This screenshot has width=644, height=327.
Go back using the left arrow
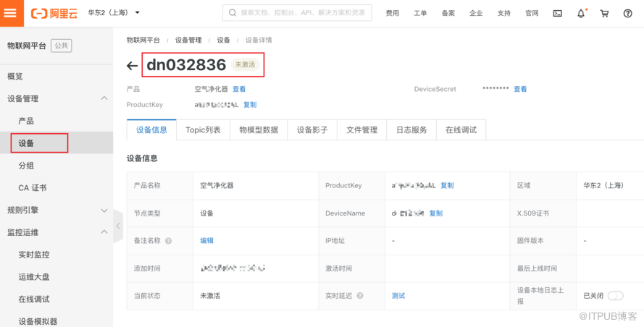click(132, 66)
